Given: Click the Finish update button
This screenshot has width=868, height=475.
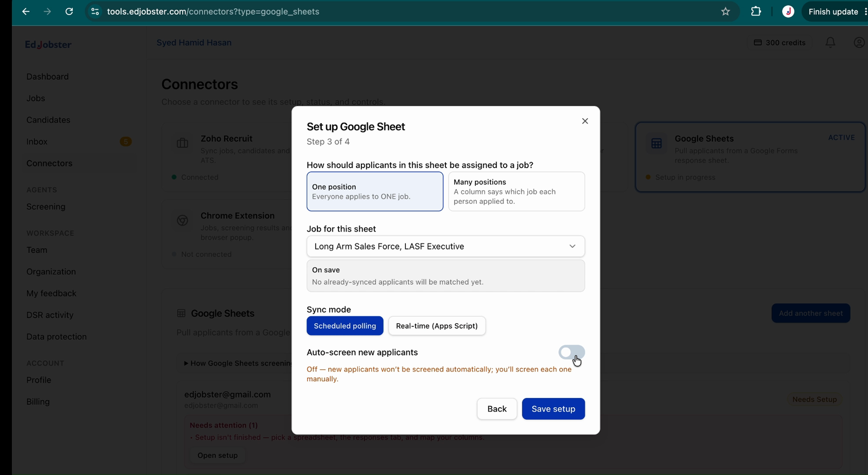Looking at the screenshot, I should [833, 11].
